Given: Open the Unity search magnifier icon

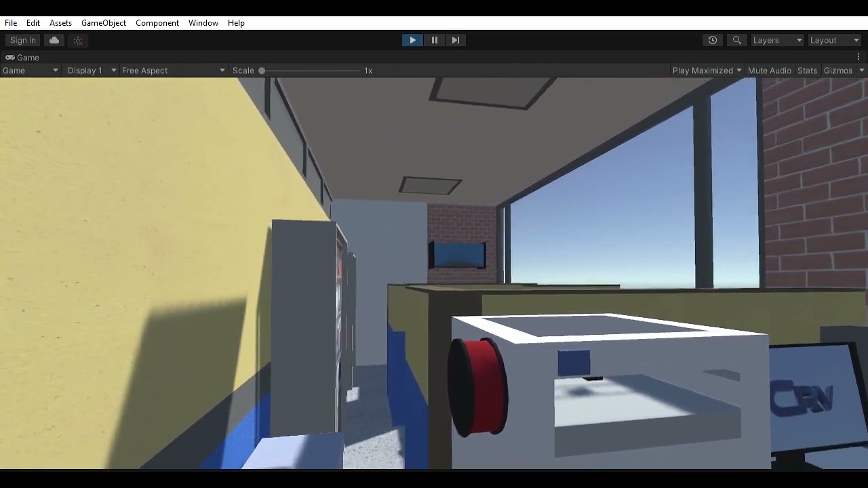Looking at the screenshot, I should coord(737,40).
